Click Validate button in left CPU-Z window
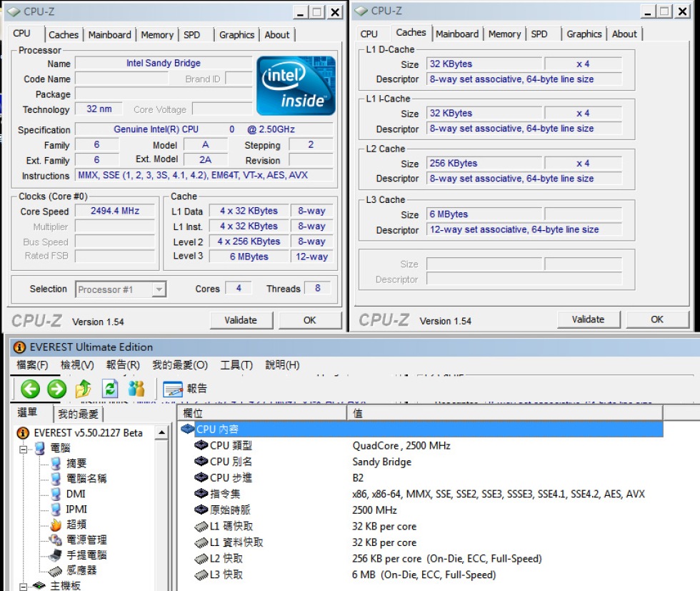This screenshot has width=700, height=591. click(x=241, y=320)
